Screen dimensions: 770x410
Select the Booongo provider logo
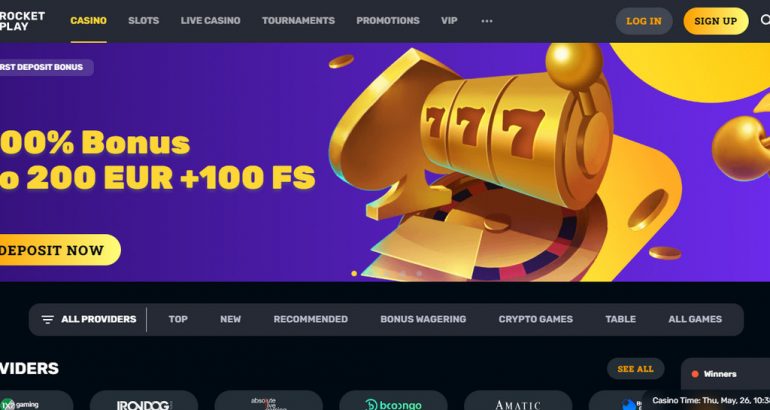click(393, 401)
